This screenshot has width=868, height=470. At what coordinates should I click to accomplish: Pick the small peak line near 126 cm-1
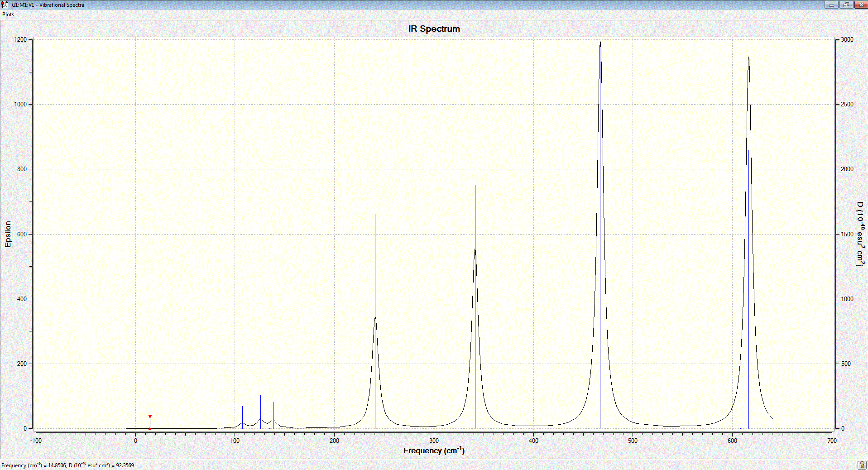tap(260, 412)
